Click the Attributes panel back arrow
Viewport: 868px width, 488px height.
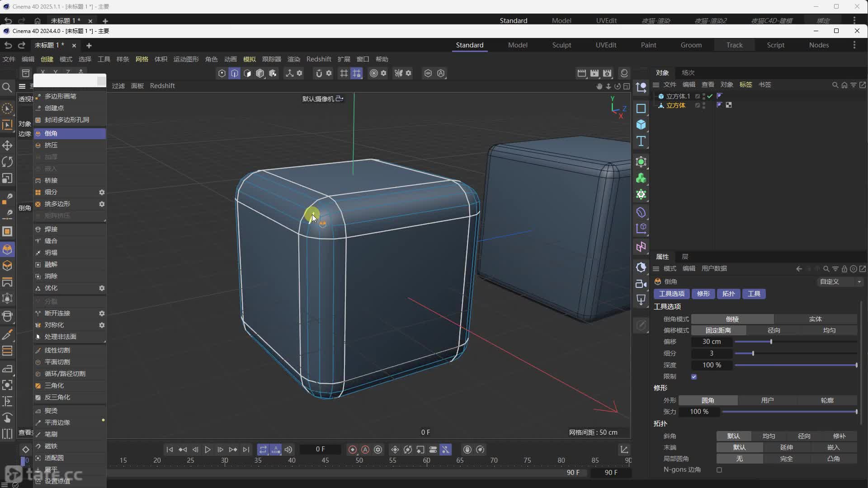point(799,269)
